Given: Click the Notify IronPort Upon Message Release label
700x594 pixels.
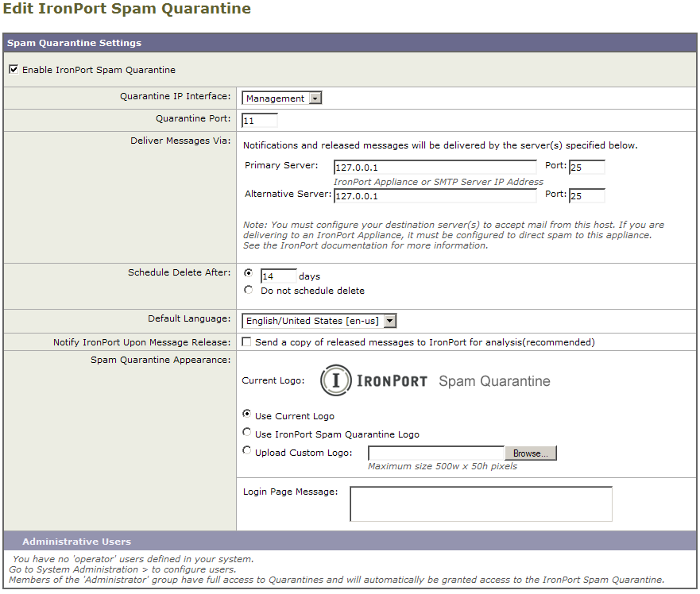Looking at the screenshot, I should coord(142,342).
